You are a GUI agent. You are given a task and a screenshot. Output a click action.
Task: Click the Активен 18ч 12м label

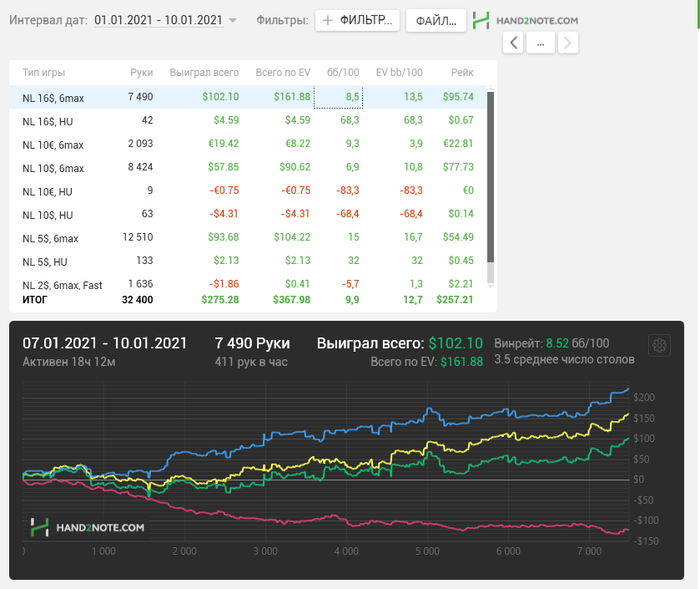tap(69, 362)
